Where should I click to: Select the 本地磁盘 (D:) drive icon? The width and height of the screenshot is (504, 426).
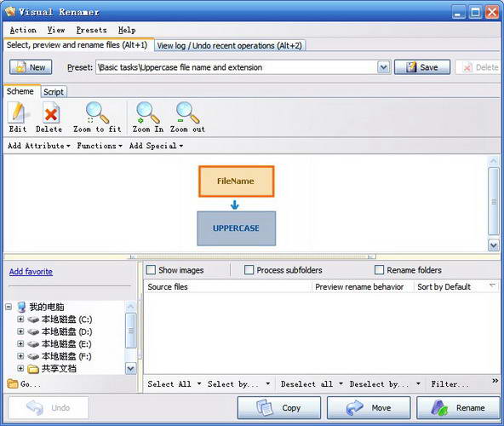33,331
